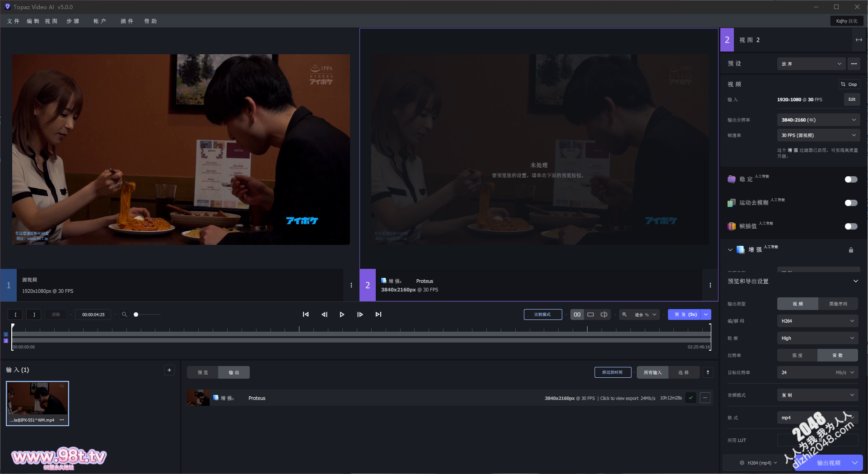Jump to the start of the video
The width and height of the screenshot is (868, 474).
(306, 314)
